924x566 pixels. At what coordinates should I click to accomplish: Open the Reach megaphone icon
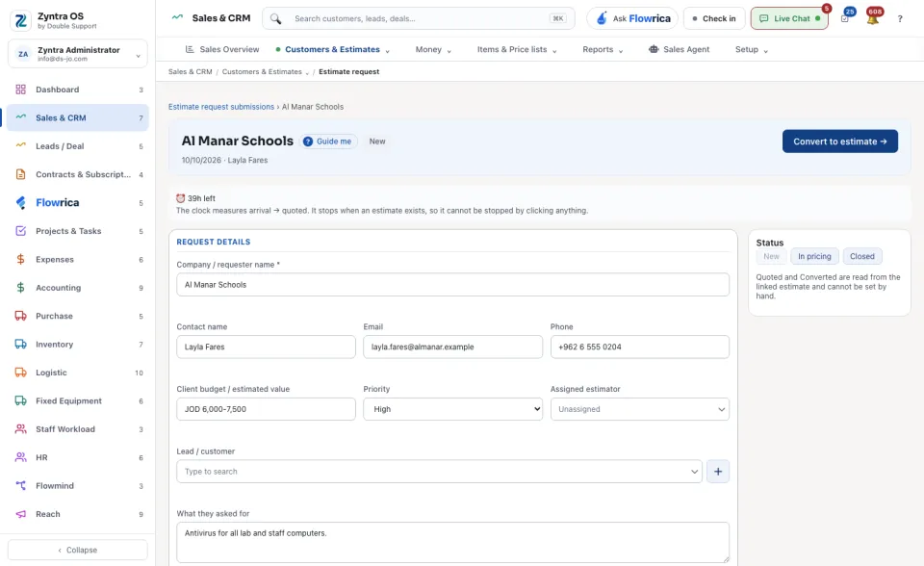pos(20,514)
